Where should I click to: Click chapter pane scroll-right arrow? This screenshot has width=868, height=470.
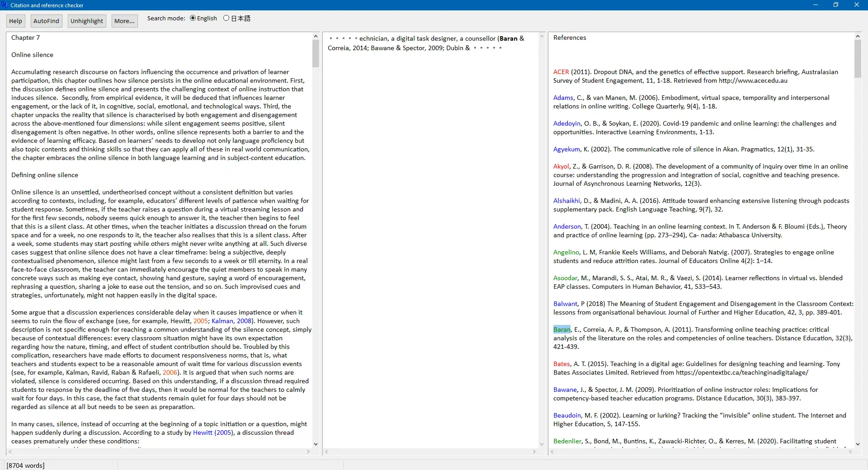(x=308, y=451)
